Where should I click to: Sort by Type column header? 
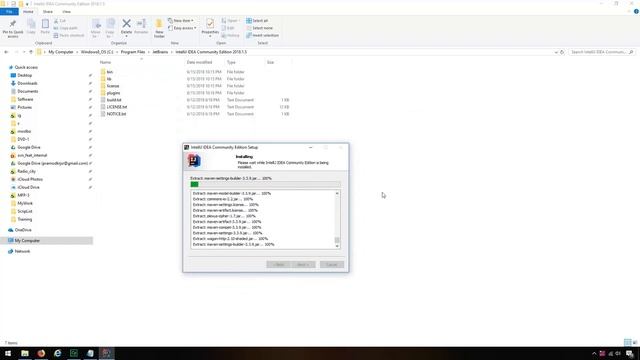tap(231, 62)
